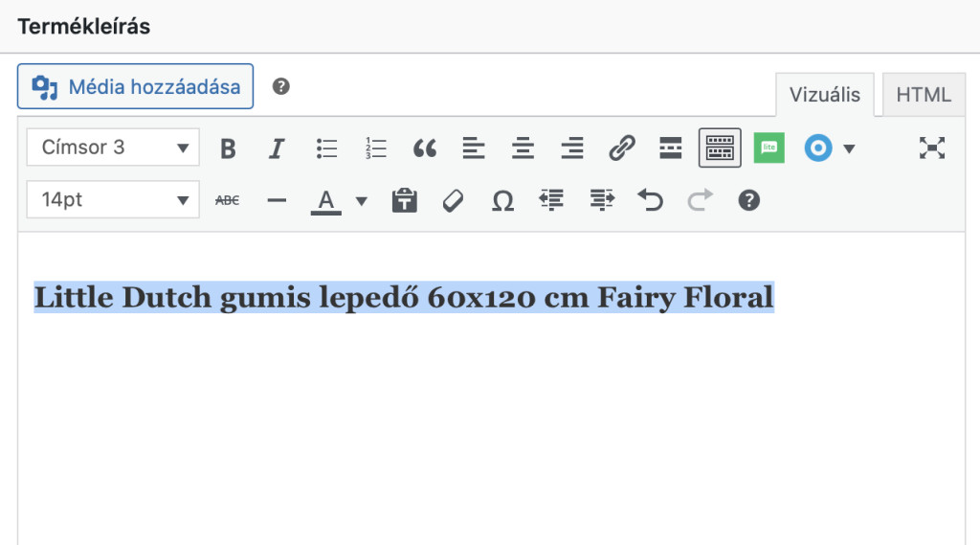Screen dimensions: 980x545
Task: Apply the current text color swatch
Action: (326, 200)
